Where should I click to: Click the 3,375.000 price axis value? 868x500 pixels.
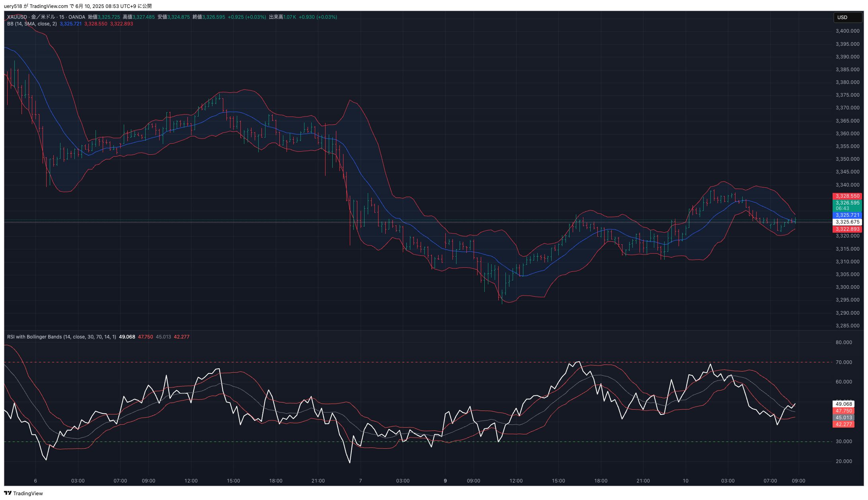847,95
